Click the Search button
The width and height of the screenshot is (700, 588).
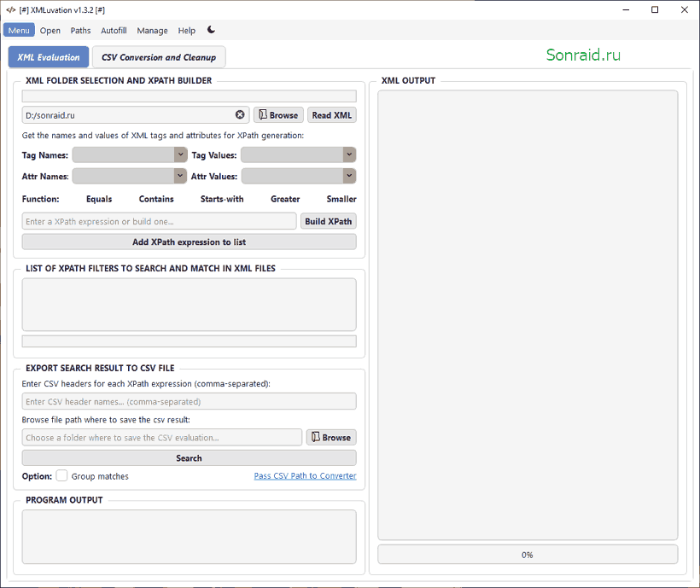pyautogui.click(x=189, y=458)
